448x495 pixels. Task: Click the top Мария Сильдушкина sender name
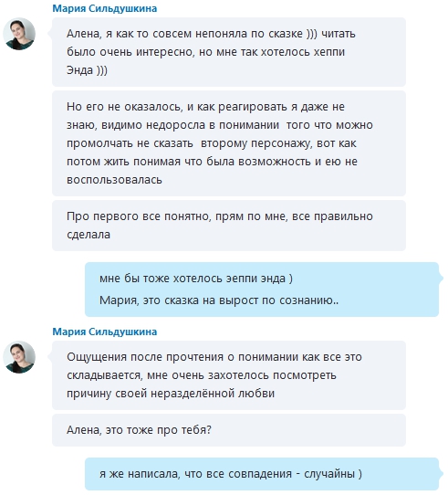pos(104,8)
